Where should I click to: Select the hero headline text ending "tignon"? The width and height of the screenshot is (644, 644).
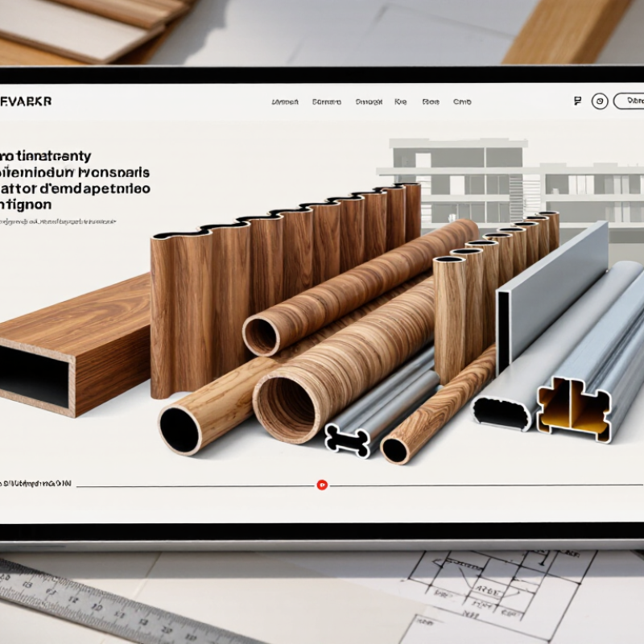pos(75,180)
